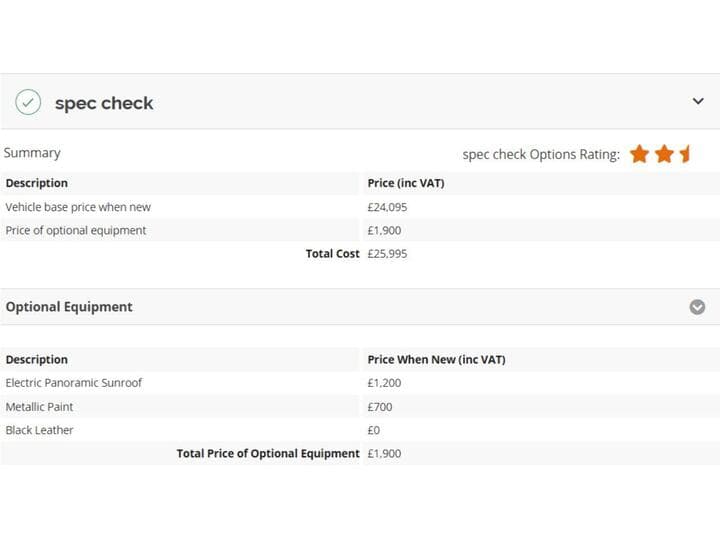Click Price When New (inc VAT) column header
The width and height of the screenshot is (720, 540).
tap(436, 360)
